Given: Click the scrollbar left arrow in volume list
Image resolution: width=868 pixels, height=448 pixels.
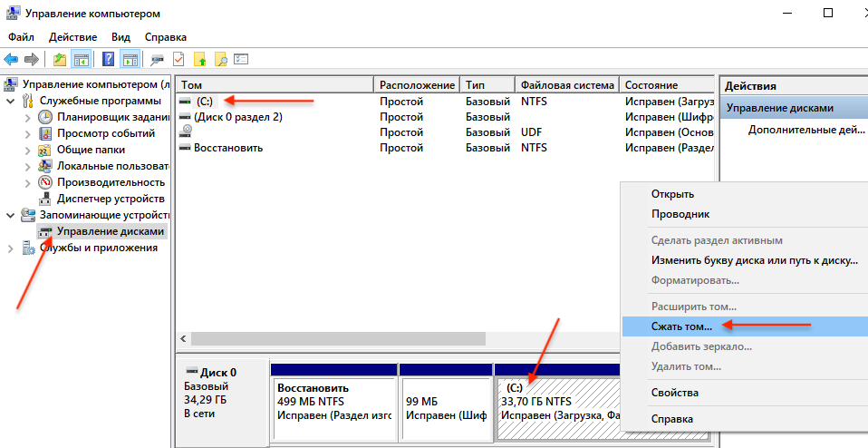Looking at the screenshot, I should pos(184,338).
